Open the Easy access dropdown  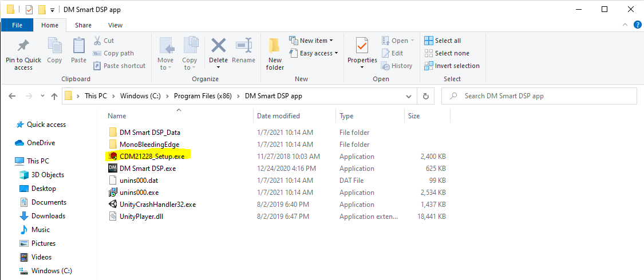pyautogui.click(x=313, y=53)
